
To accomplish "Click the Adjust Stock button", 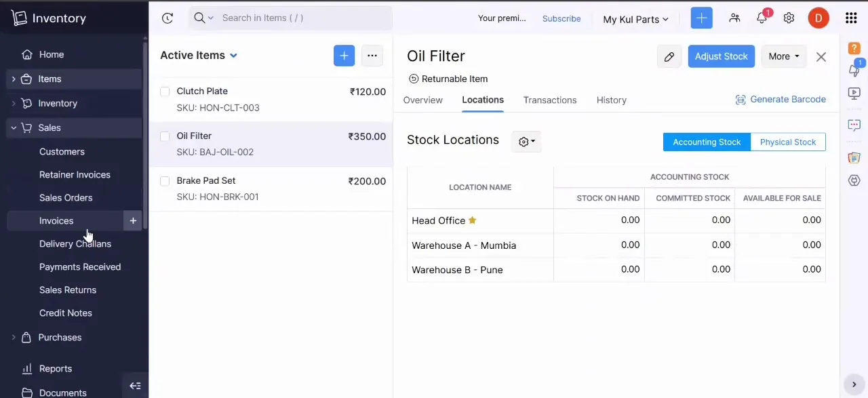I will pyautogui.click(x=721, y=56).
